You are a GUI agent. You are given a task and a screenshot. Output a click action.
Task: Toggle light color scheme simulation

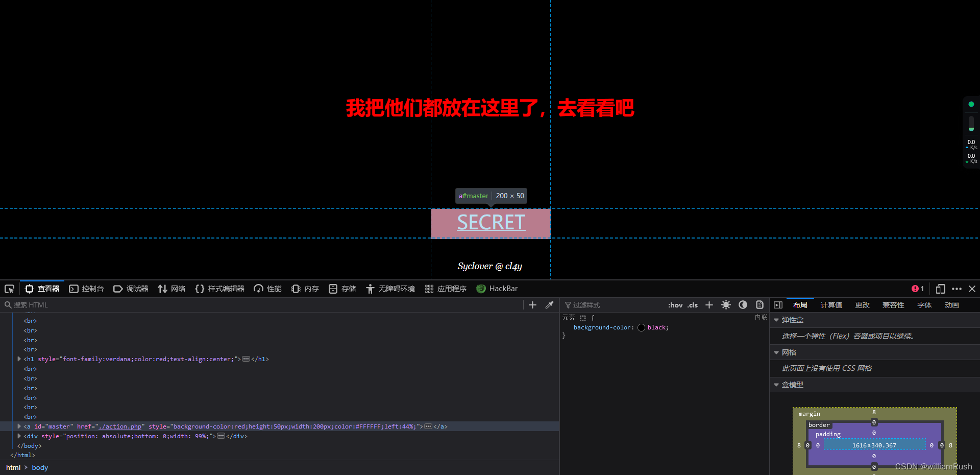coord(726,305)
